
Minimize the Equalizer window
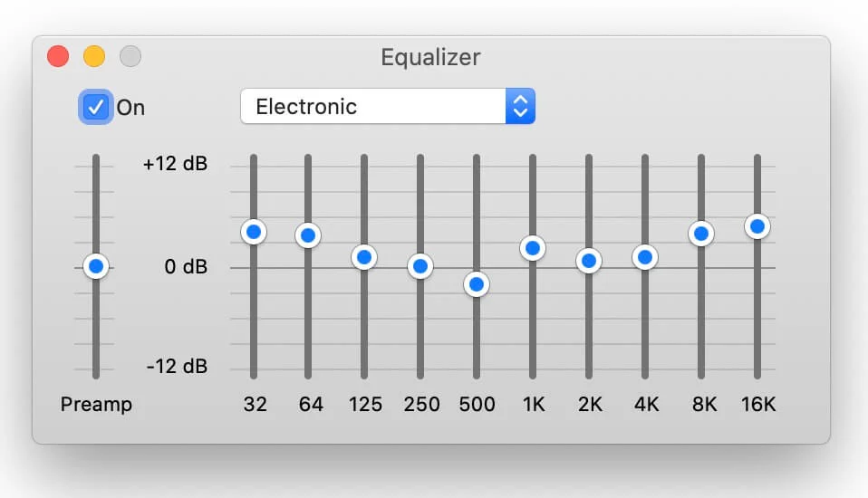click(x=94, y=57)
